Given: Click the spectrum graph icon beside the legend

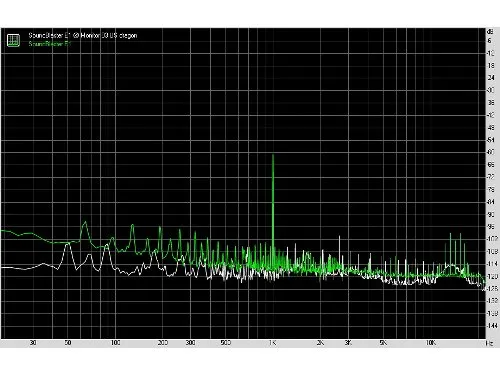Looking at the screenshot, I should [13, 40].
